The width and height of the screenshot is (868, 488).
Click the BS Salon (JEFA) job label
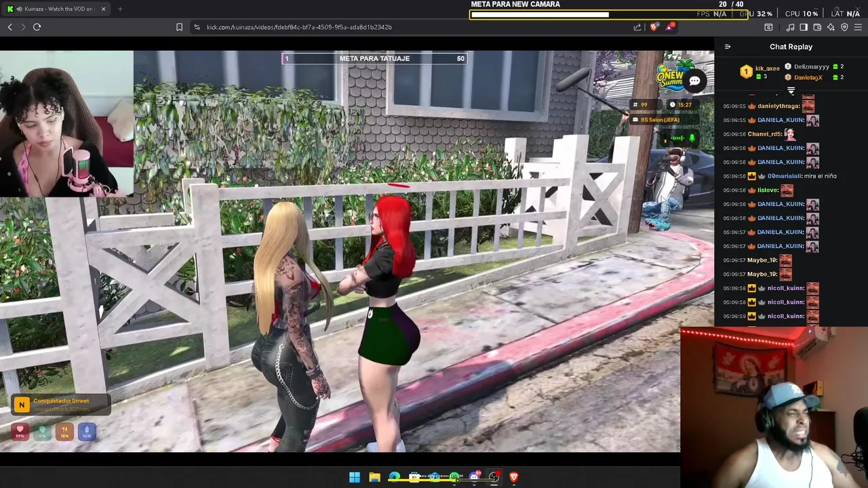pos(660,120)
